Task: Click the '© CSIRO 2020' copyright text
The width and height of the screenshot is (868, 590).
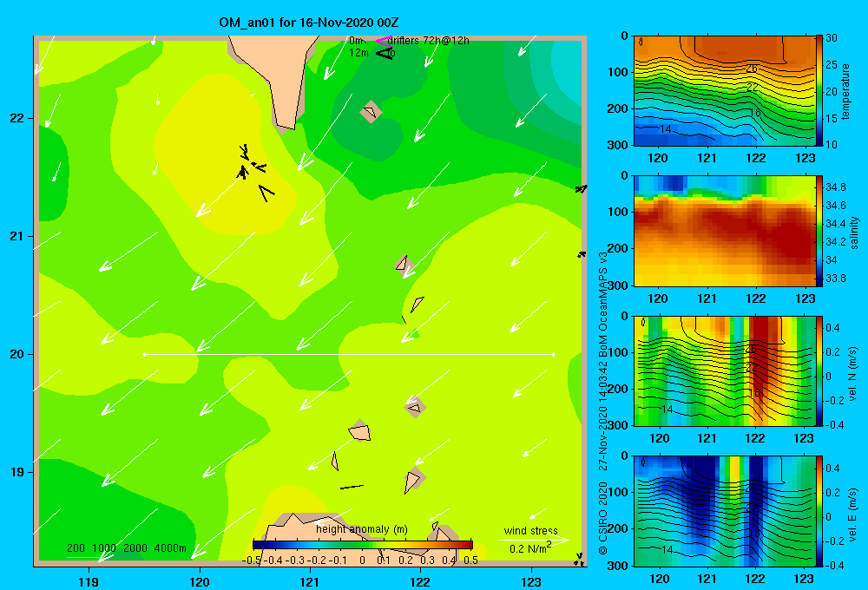Action: (x=603, y=518)
